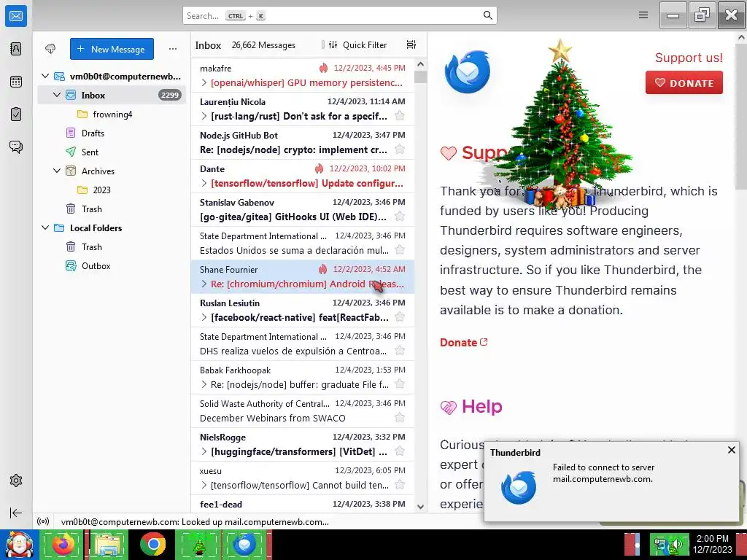Image resolution: width=747 pixels, height=560 pixels.
Task: Open the Thunderbird hamburger menu
Action: tap(643, 15)
